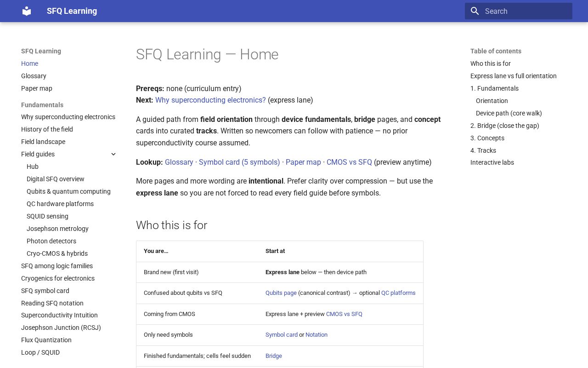Screen dimensions: 588x368
Task: Open Qubits & quantum computing guide
Action: [x=68, y=191]
